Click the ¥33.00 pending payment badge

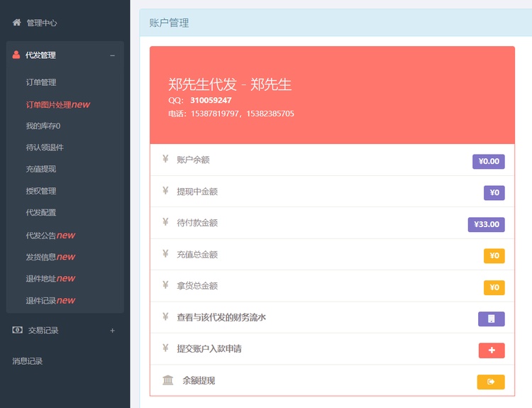486,224
